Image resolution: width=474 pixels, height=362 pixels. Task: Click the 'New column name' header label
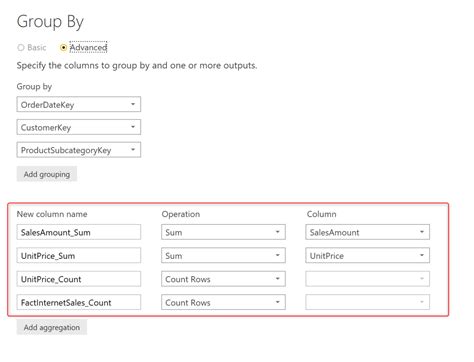(x=52, y=214)
